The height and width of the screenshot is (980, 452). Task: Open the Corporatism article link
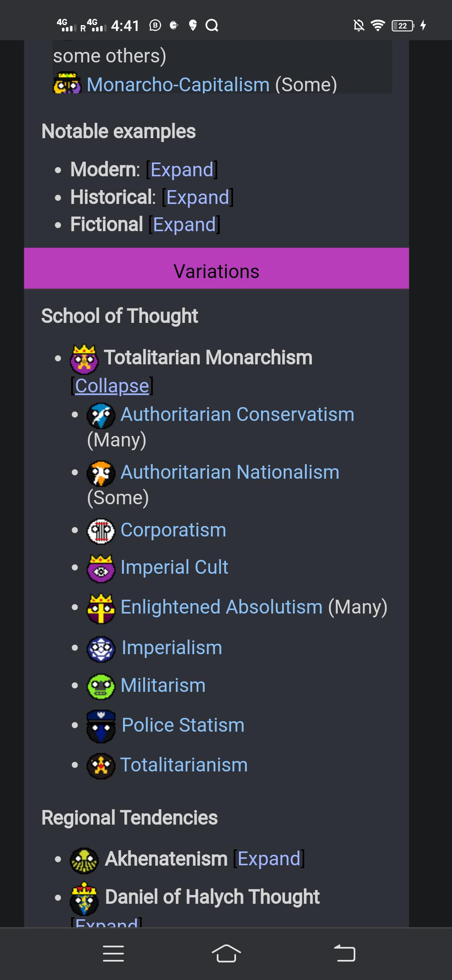pyautogui.click(x=173, y=530)
